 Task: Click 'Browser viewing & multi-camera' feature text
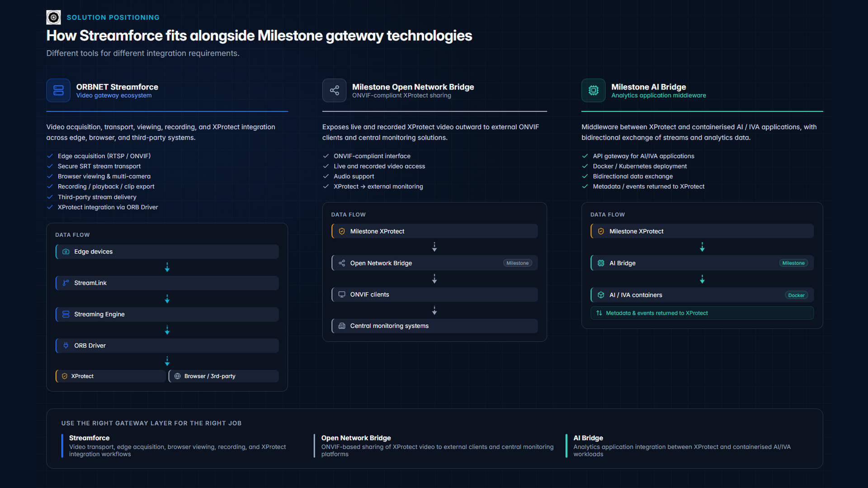104,176
